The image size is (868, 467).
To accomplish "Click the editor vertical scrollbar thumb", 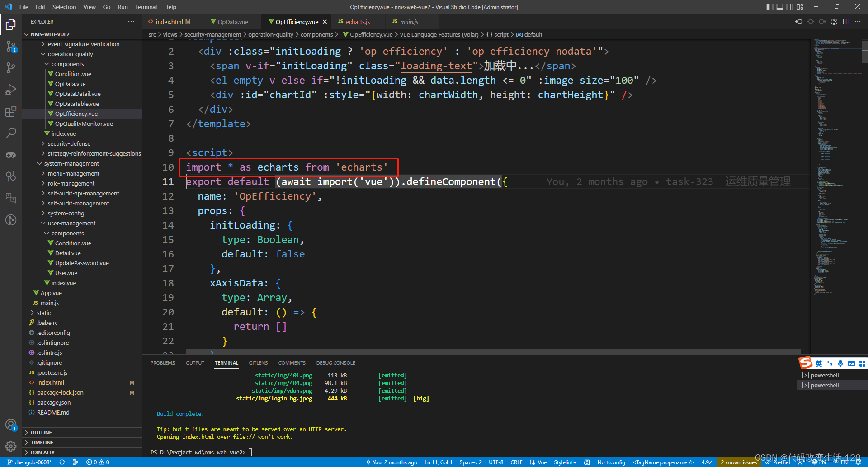I will [864, 52].
